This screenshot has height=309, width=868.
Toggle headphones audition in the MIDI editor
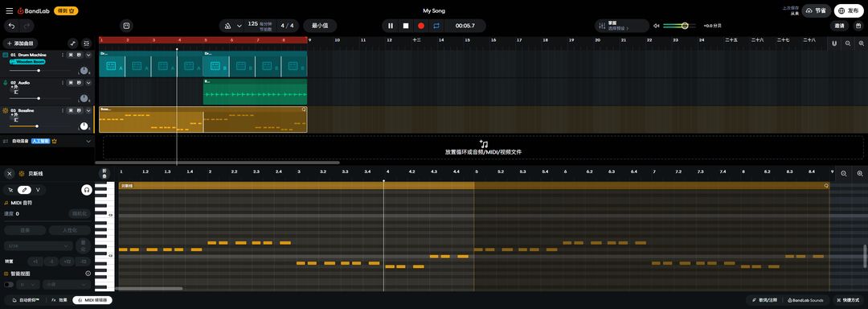[86, 190]
